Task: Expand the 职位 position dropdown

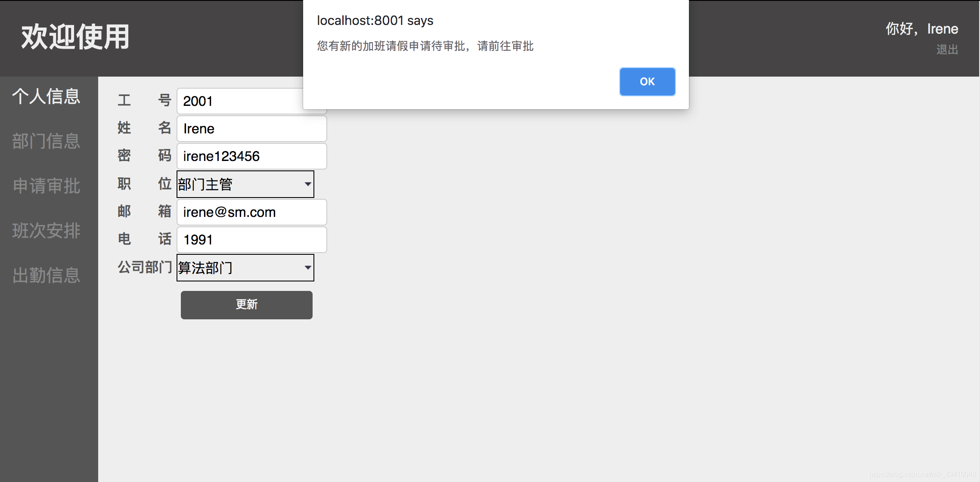Action: (245, 184)
